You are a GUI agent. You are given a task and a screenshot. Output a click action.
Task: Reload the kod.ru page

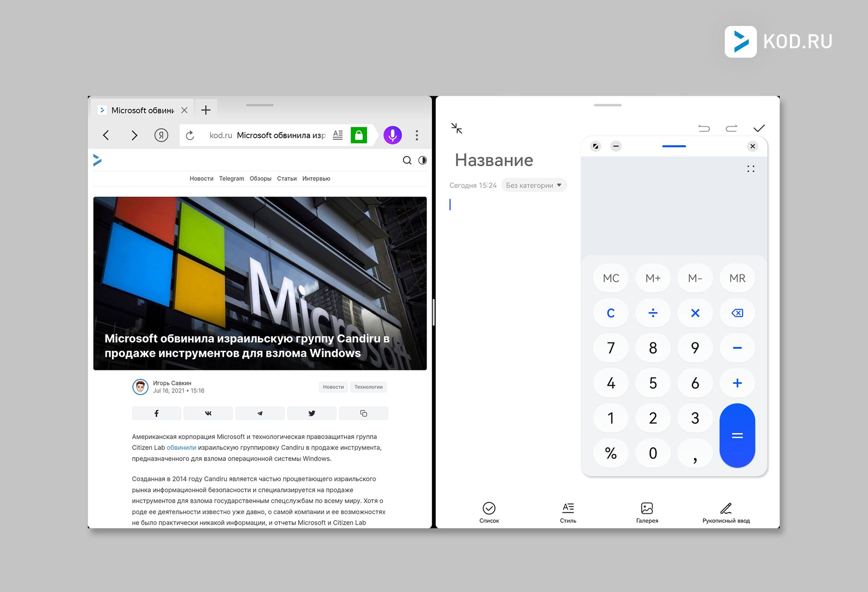click(x=190, y=135)
